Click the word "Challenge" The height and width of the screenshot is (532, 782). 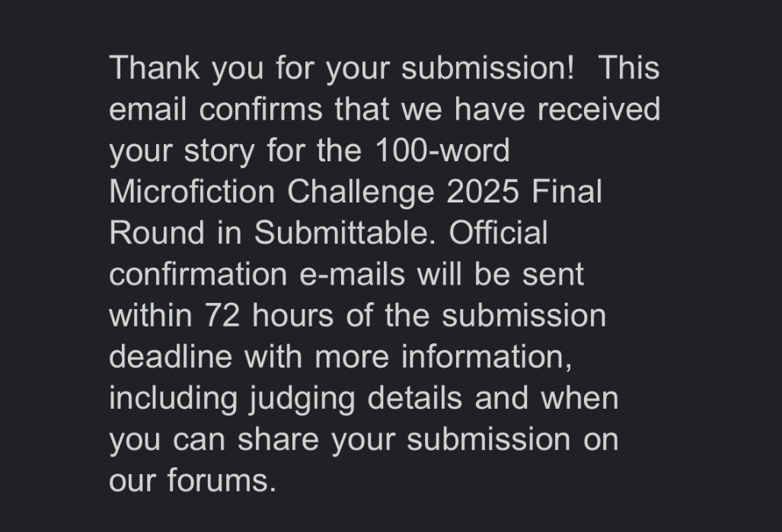pyautogui.click(x=361, y=192)
